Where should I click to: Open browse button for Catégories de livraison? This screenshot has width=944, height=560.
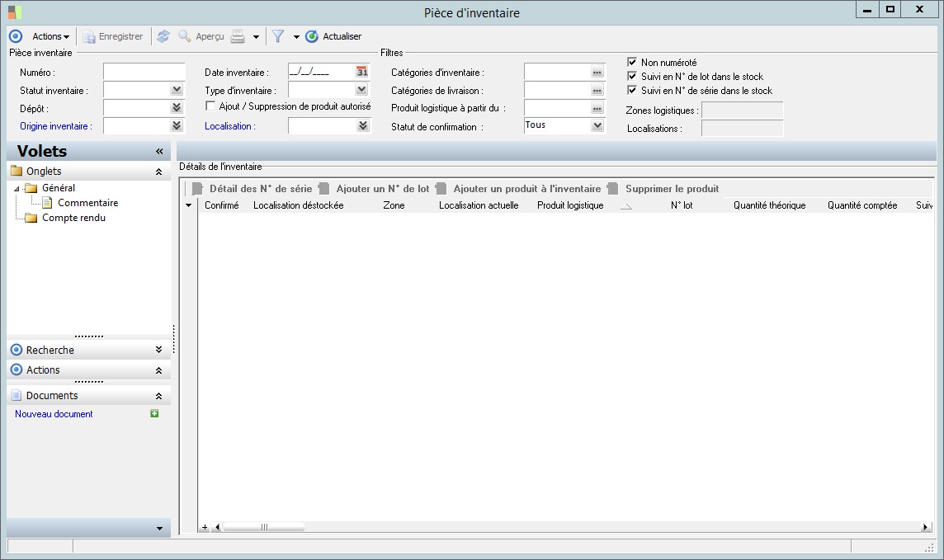(597, 91)
